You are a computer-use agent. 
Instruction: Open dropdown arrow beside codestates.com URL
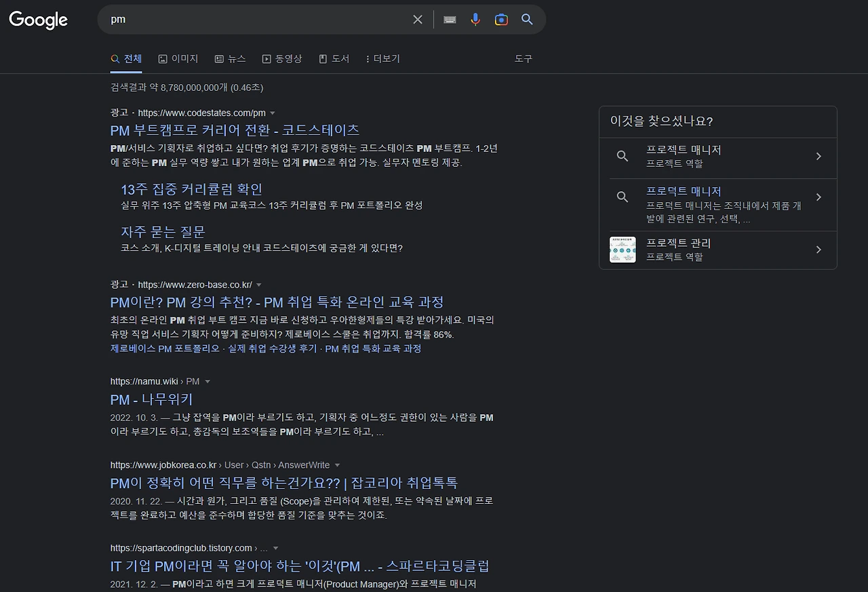click(x=273, y=113)
